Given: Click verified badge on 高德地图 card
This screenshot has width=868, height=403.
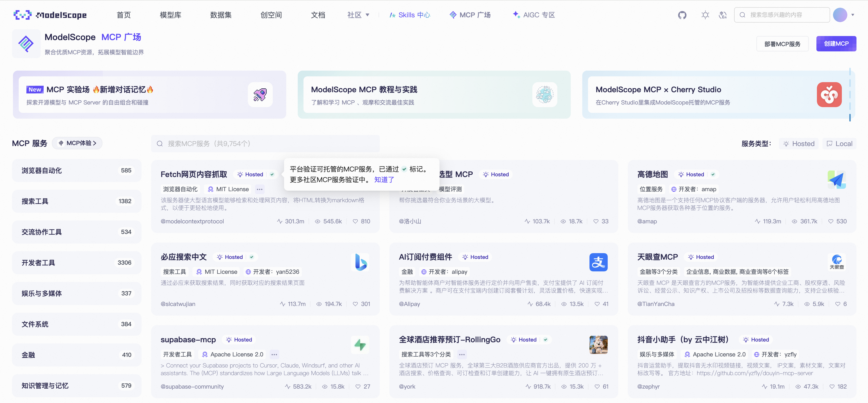Looking at the screenshot, I should pos(713,174).
